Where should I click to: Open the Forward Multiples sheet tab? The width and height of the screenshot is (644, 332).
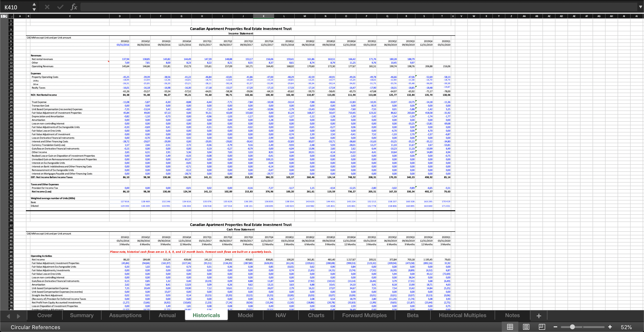[364, 315]
